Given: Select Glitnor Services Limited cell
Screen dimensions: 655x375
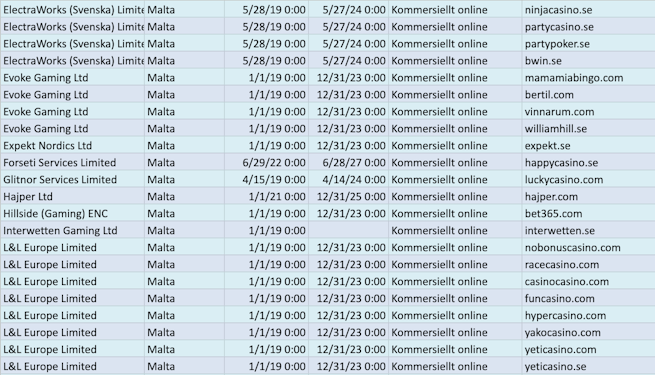Looking at the screenshot, I should tap(73, 180).
